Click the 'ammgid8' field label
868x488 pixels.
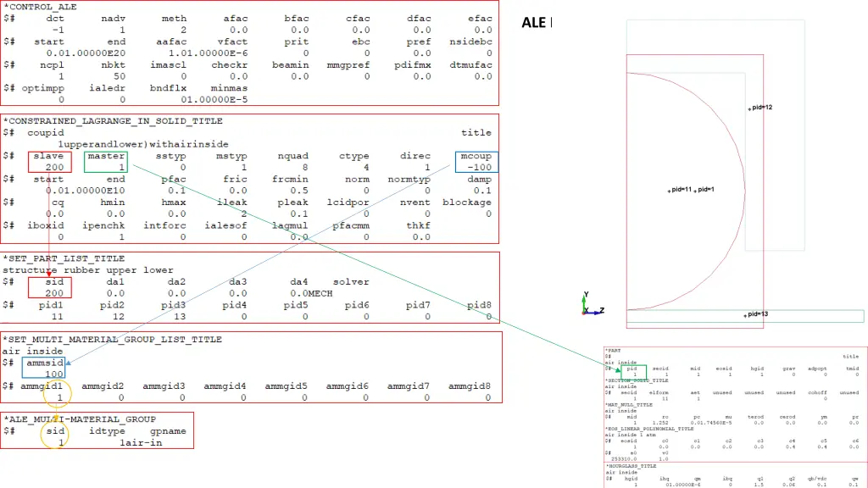470,385
